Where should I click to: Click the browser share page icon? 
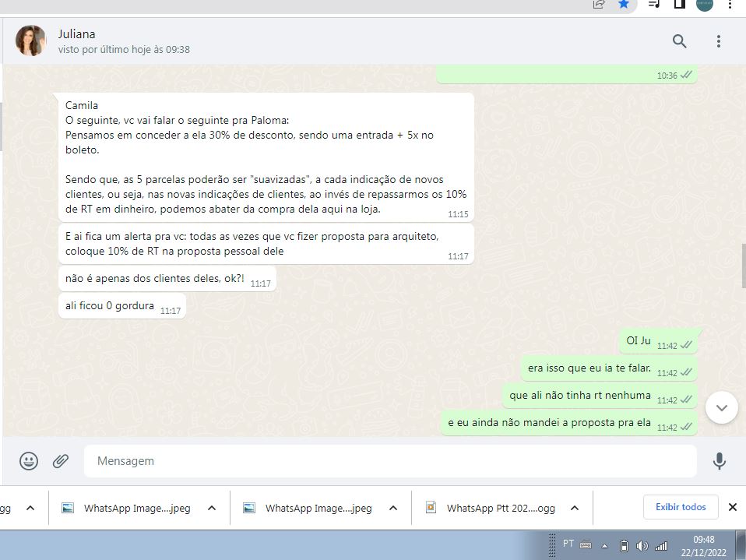[x=599, y=4]
